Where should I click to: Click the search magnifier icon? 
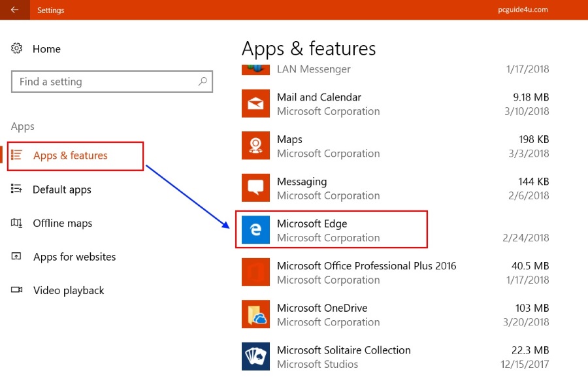click(203, 82)
